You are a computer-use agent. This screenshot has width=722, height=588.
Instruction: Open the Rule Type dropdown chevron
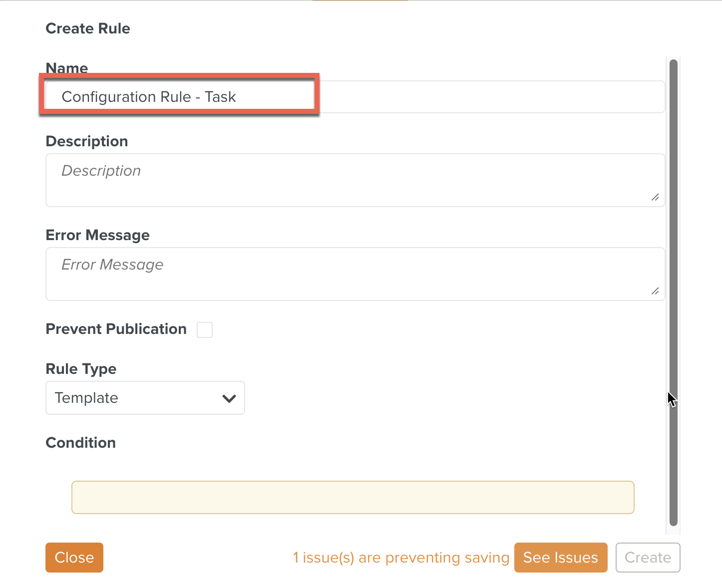[229, 398]
